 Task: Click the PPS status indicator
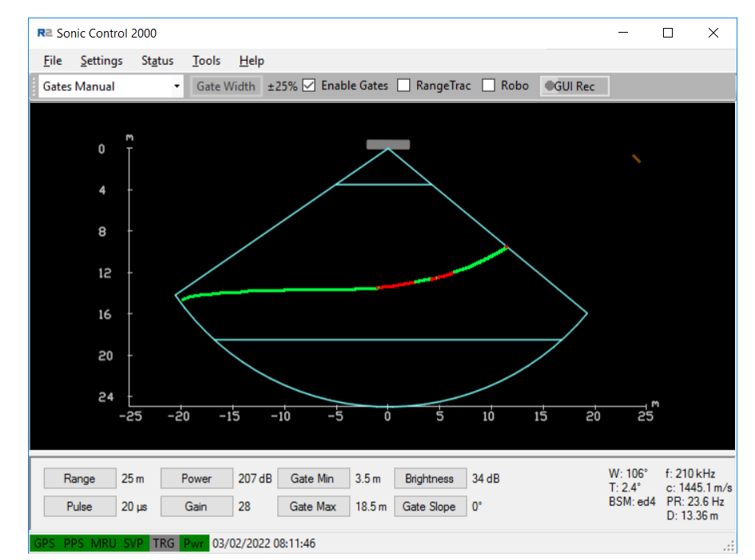coord(74,544)
